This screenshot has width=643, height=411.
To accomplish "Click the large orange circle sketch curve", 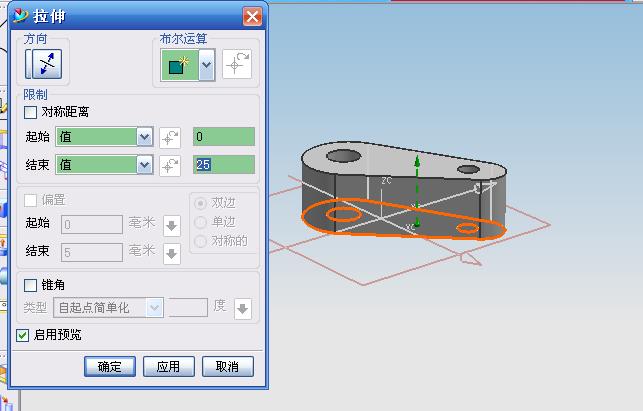I will 344,214.
